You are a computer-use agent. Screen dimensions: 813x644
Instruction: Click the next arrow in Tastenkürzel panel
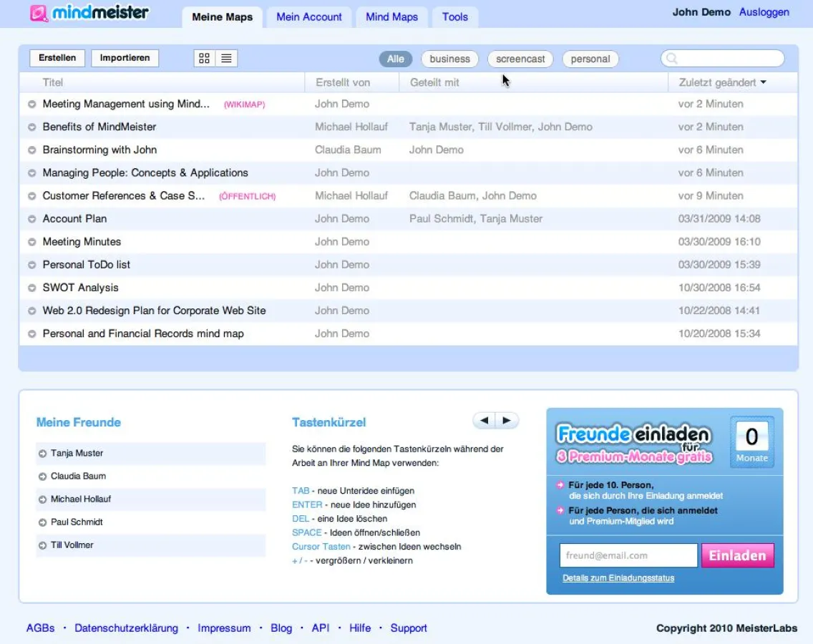tap(507, 420)
